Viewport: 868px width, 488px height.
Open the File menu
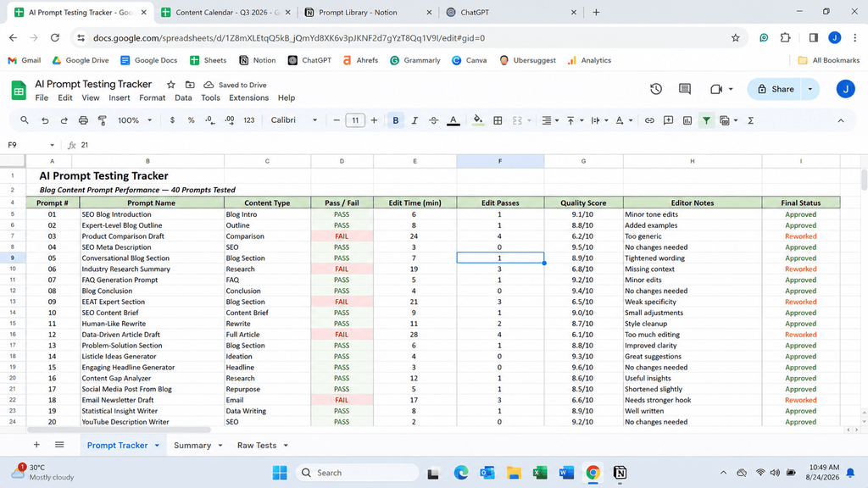[42, 98]
